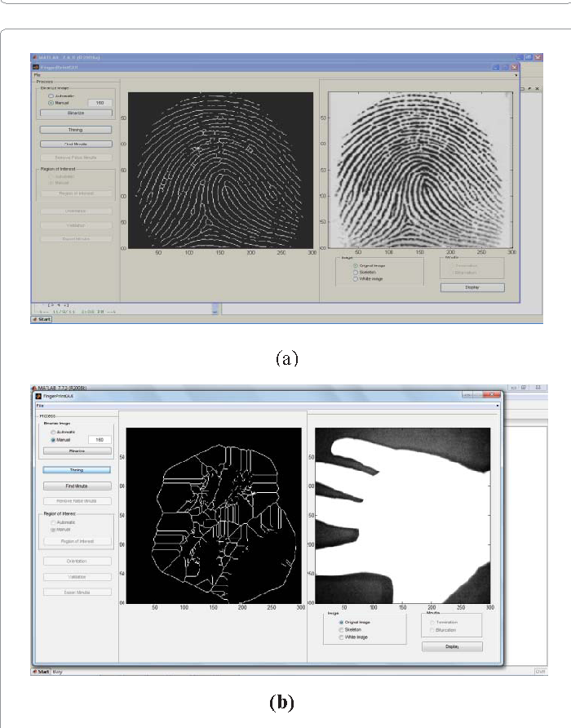The height and width of the screenshot is (728, 571).
Task: Click the Busy status text in screenshot (b)
Action: coord(57,672)
